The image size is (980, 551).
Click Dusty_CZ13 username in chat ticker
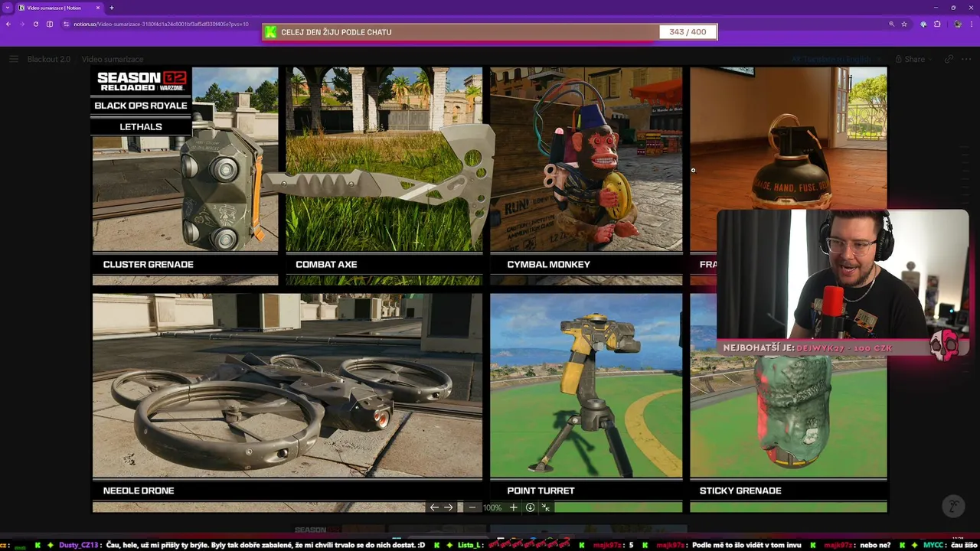[x=78, y=545]
